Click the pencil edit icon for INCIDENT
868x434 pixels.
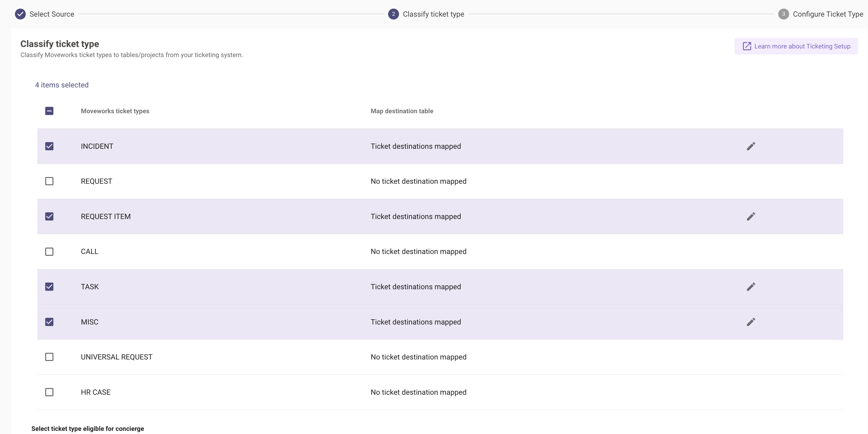[x=751, y=146]
